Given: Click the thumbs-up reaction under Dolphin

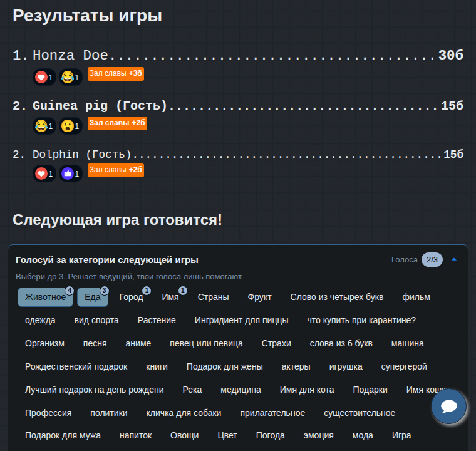Looking at the screenshot, I should click(x=71, y=174).
